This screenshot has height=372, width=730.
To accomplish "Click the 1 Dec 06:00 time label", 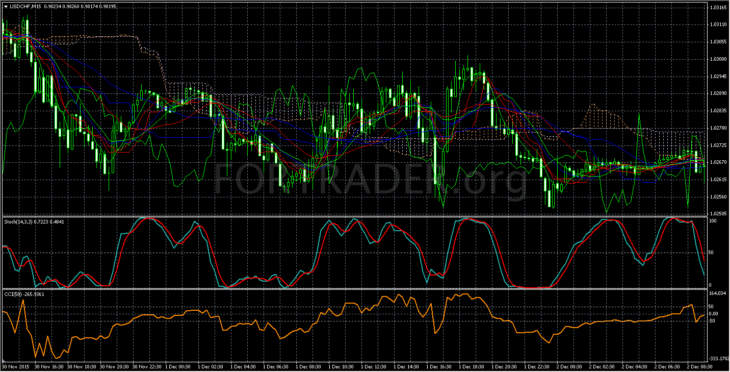I will click(277, 367).
